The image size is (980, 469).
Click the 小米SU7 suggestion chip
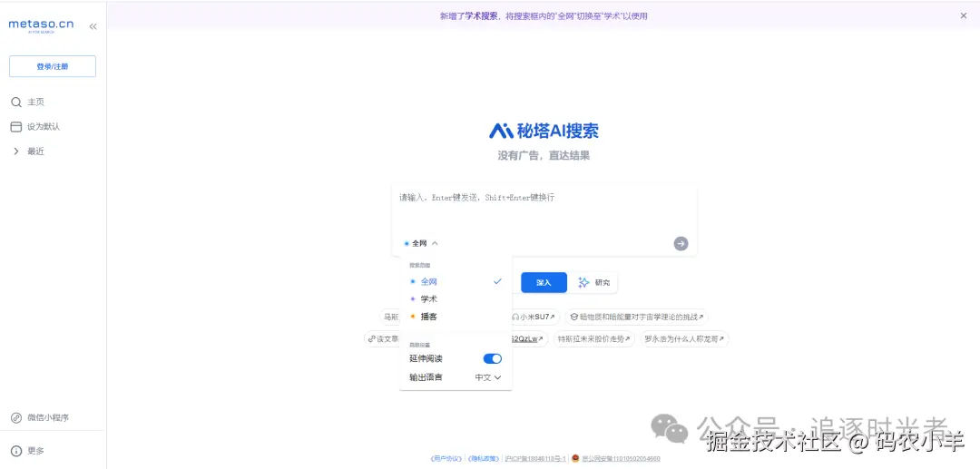[x=534, y=317]
